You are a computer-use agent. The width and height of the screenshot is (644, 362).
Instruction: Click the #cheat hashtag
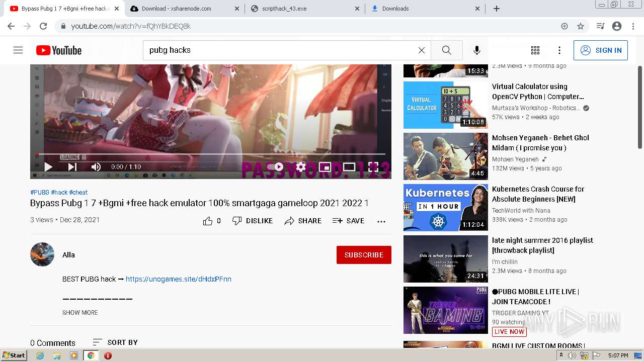[x=78, y=192]
